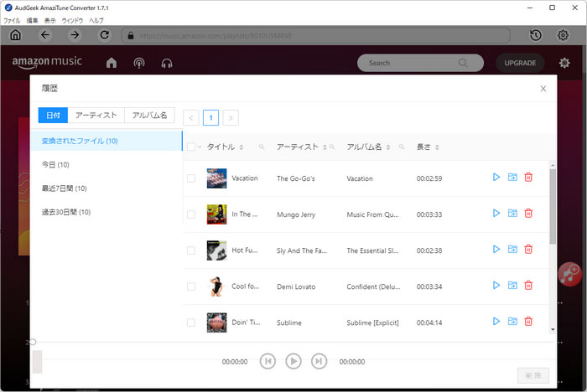Open Amazon Music settings gear next to UPGRADE
The height and width of the screenshot is (392, 587).
pyautogui.click(x=564, y=63)
